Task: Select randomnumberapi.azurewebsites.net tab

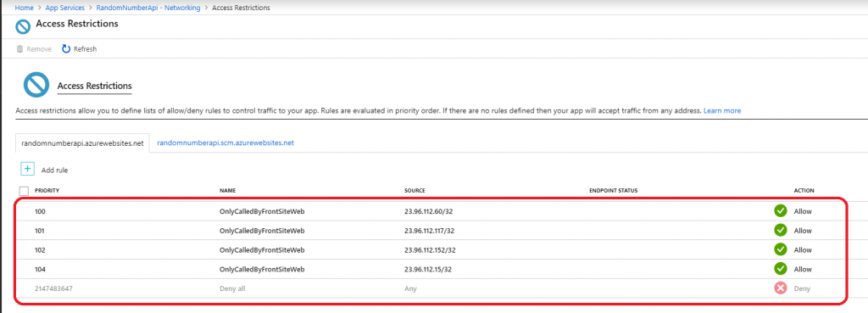Action: tap(82, 143)
